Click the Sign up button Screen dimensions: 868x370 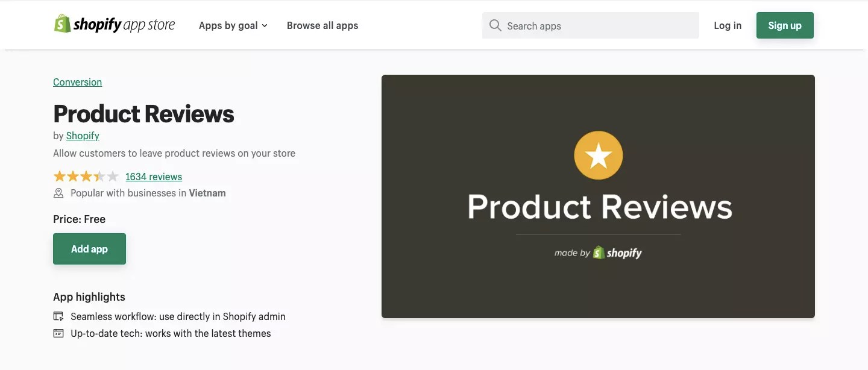(784, 25)
